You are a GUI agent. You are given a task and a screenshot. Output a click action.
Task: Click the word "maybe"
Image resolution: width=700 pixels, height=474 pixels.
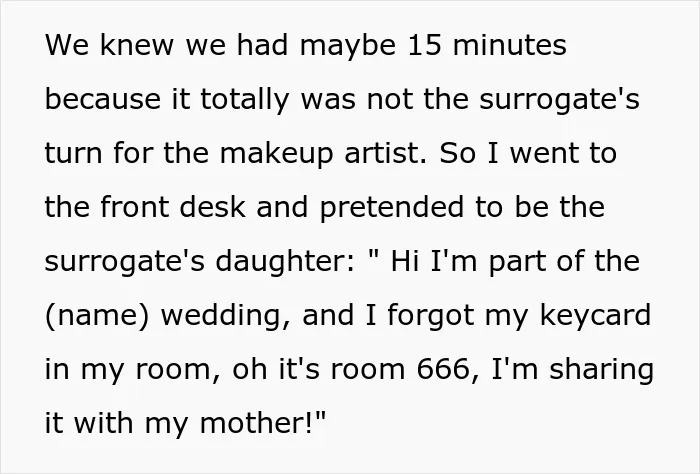[348, 46]
